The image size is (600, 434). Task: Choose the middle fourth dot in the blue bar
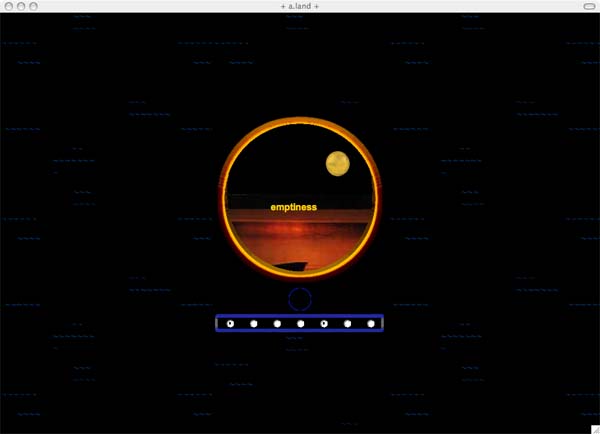(301, 324)
